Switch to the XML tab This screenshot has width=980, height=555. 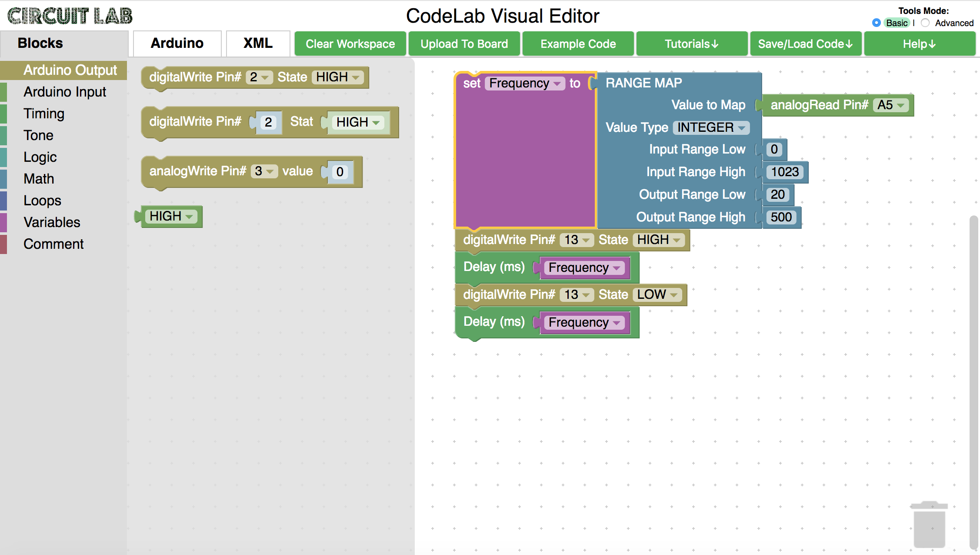point(258,43)
